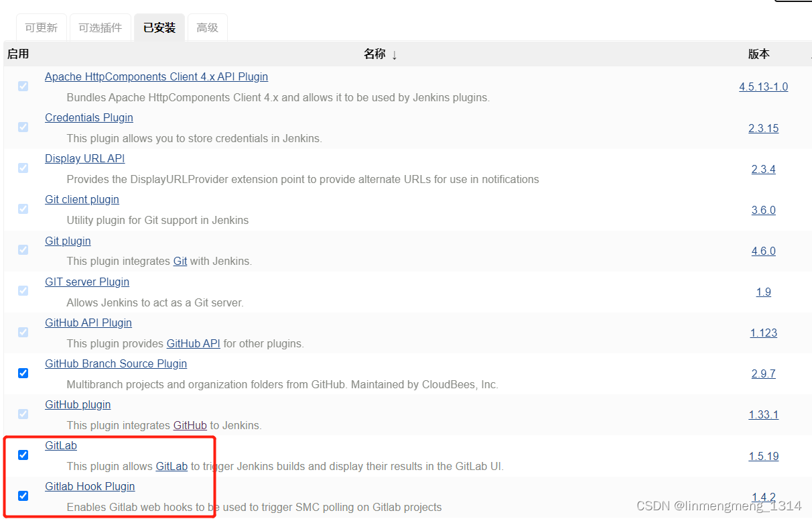Toggle Apache HttpComponents Client plugin checkbox
812x519 pixels.
pyautogui.click(x=23, y=86)
